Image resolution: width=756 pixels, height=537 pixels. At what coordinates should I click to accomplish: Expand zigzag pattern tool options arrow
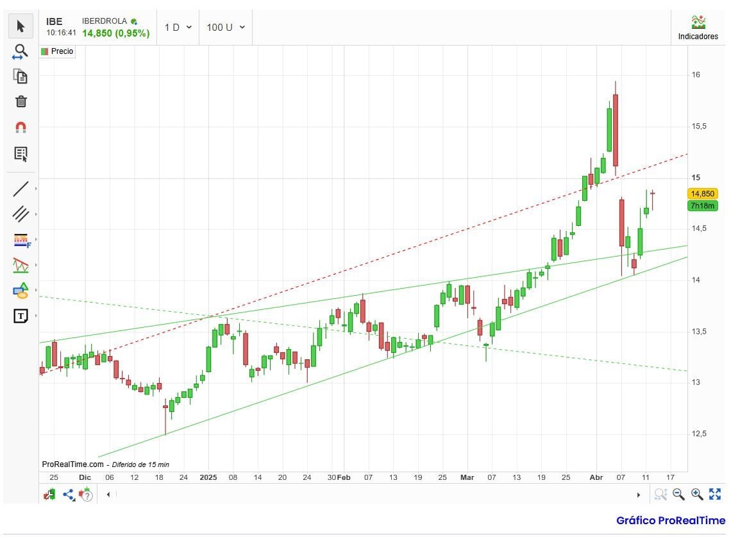pos(36,265)
